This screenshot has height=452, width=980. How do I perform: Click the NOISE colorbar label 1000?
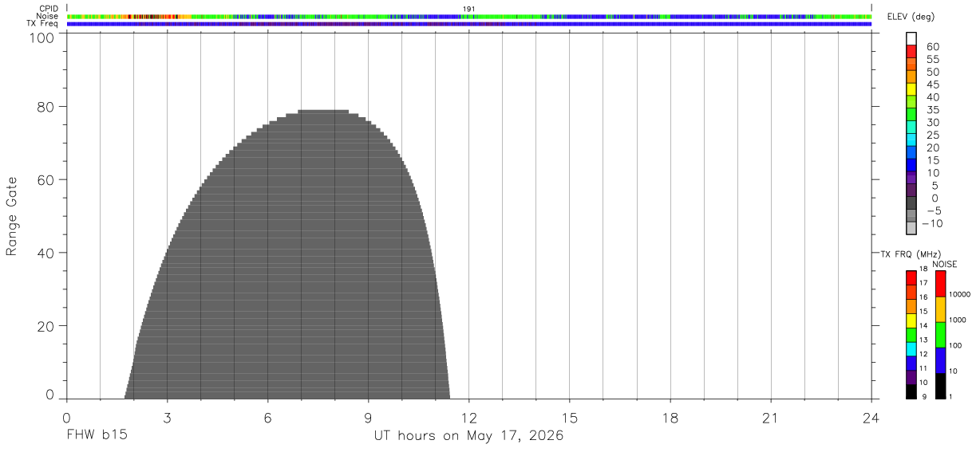click(x=958, y=320)
